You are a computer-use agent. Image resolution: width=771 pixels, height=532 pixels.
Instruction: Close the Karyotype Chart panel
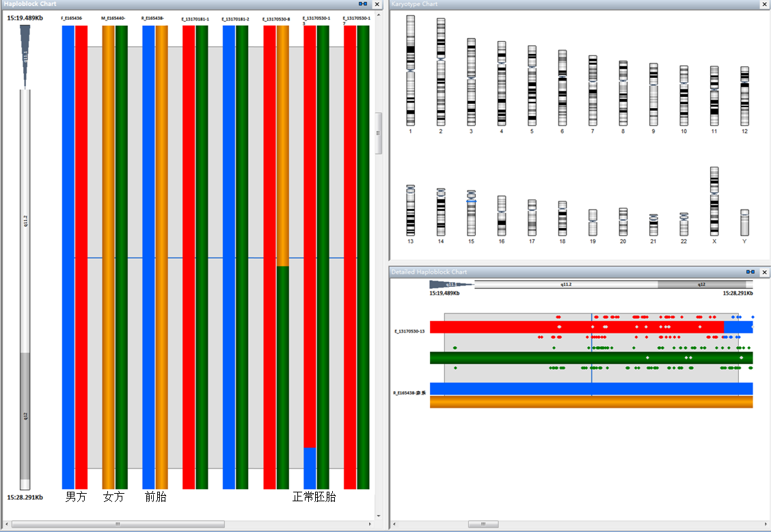[x=763, y=4]
